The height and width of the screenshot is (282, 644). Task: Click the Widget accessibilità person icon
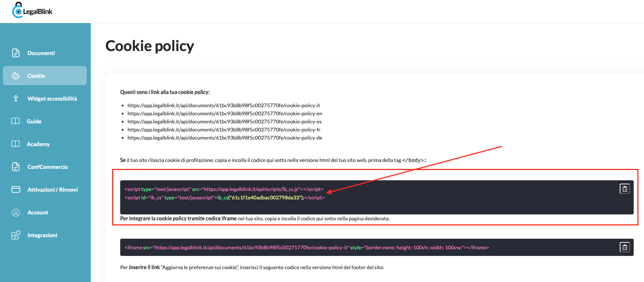tap(16, 98)
